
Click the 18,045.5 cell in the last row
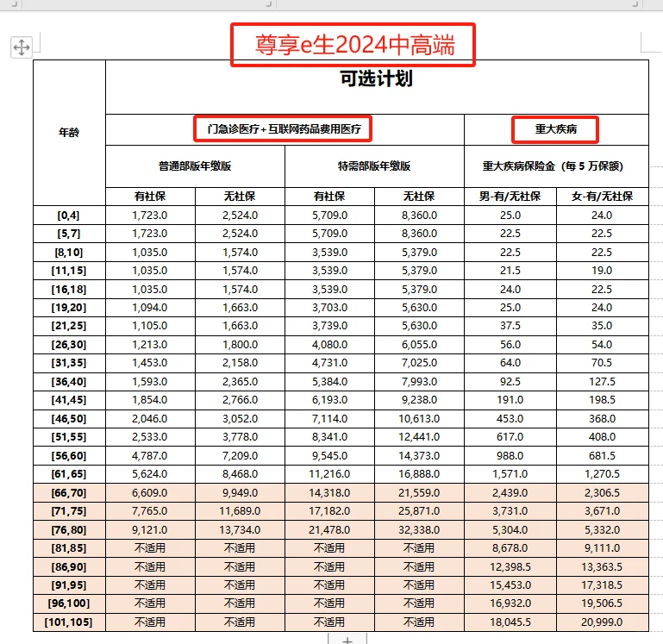click(x=510, y=622)
